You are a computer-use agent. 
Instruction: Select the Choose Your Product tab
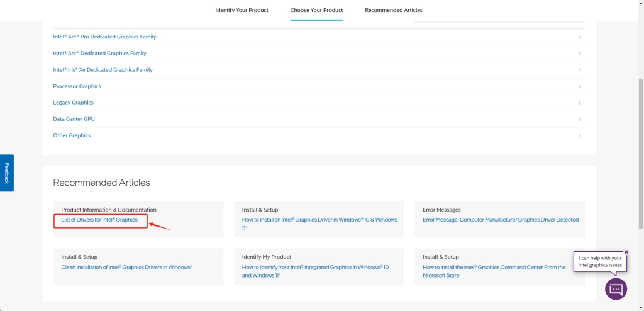tap(316, 10)
